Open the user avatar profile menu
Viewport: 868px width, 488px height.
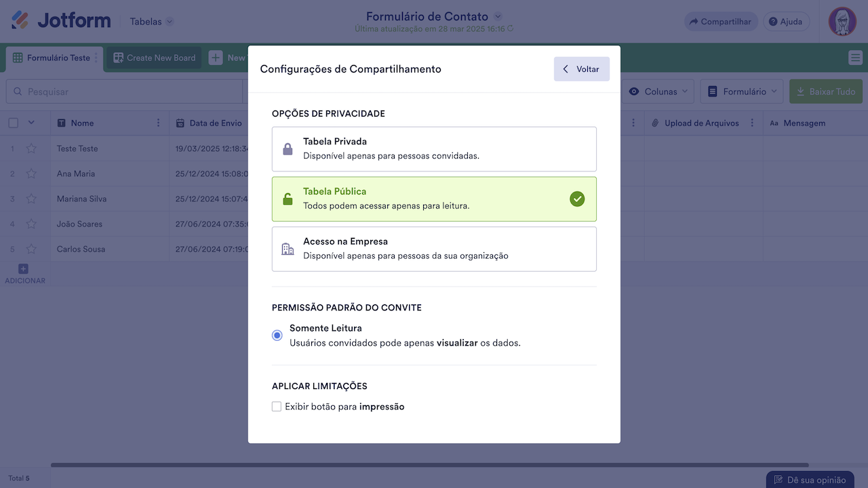coord(842,22)
